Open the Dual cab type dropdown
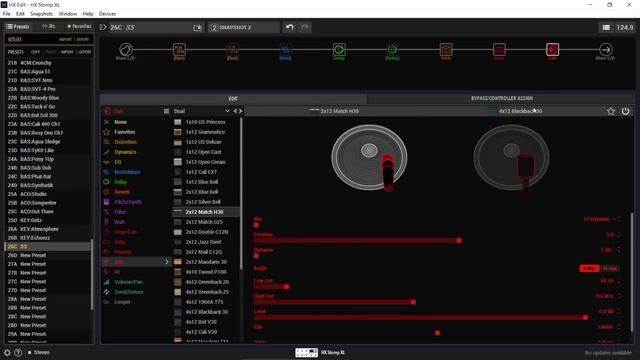Viewport: 640px width, 360px height. [202, 111]
